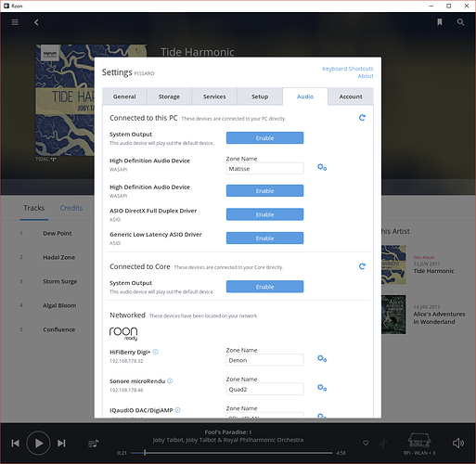Open device settings gears for Denon zone

click(x=322, y=358)
